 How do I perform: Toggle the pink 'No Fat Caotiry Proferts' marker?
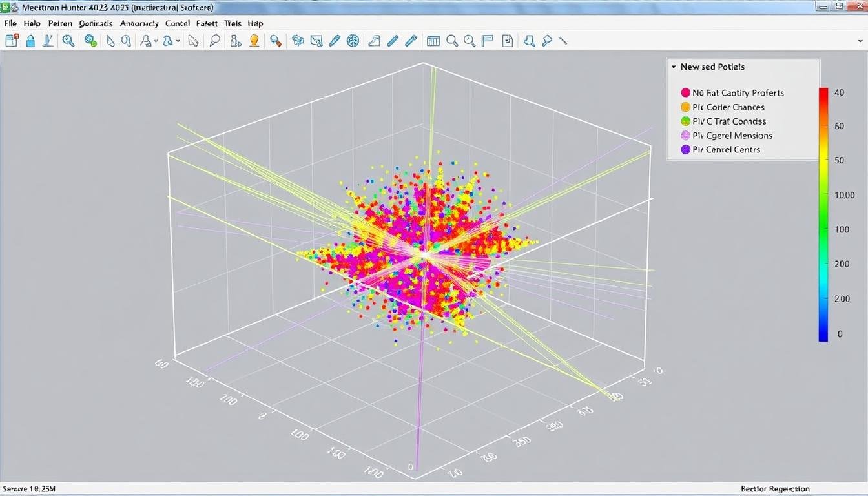click(685, 93)
